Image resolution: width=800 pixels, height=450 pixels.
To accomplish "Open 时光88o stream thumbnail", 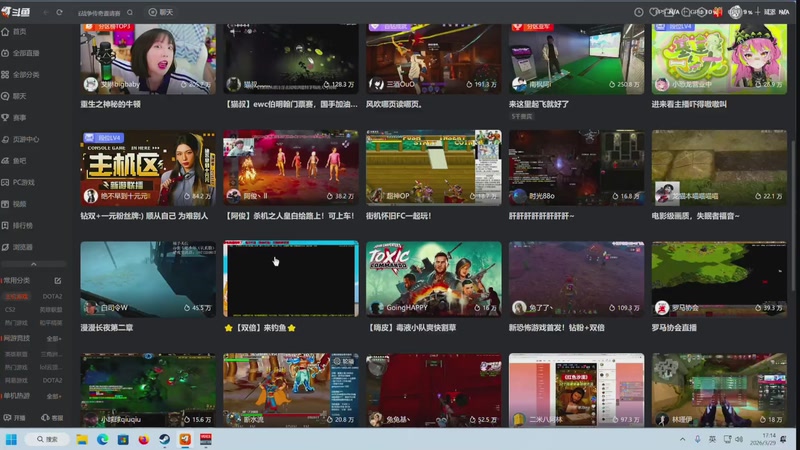I will pos(577,168).
